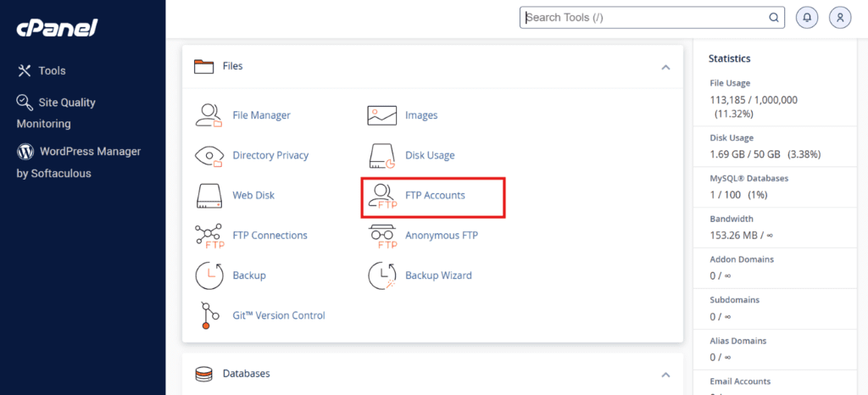868x395 pixels.
Task: Open Site Quality Monitoring in sidebar
Action: click(x=56, y=113)
